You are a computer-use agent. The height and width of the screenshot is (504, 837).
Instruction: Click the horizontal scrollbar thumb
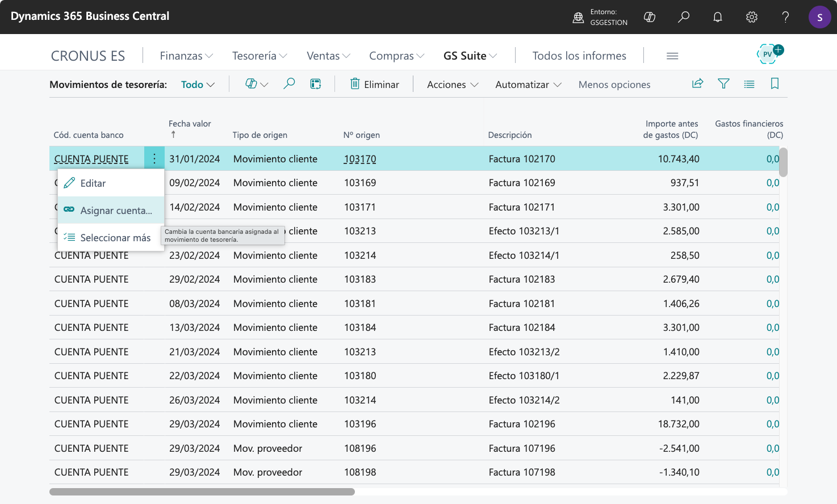[202, 492]
